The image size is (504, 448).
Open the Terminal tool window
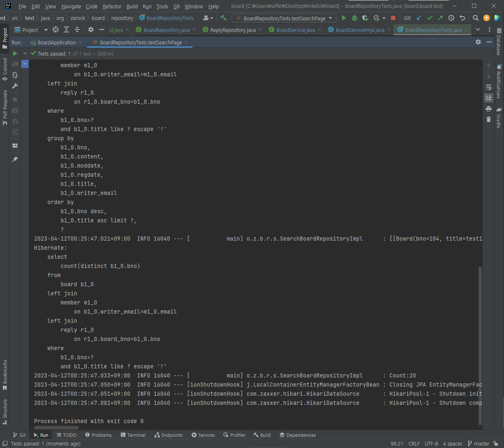tap(133, 435)
